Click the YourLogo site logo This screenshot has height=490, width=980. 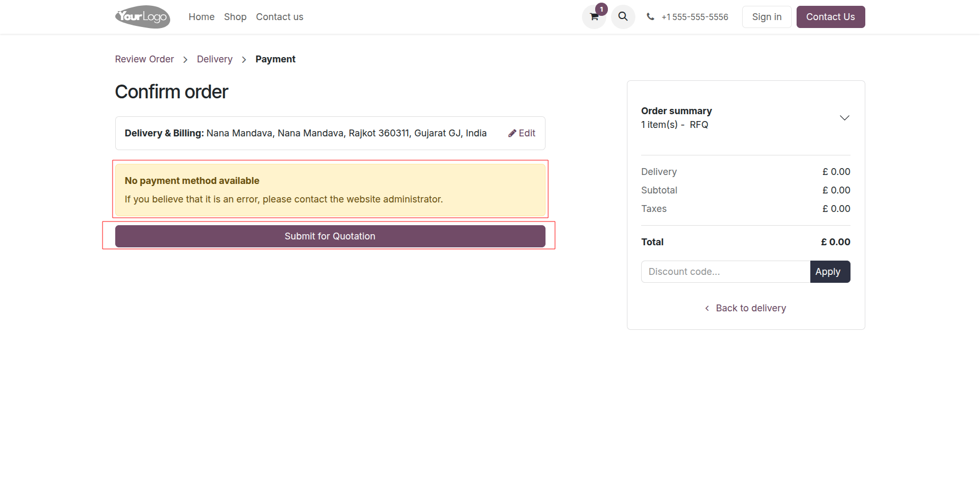click(x=143, y=17)
